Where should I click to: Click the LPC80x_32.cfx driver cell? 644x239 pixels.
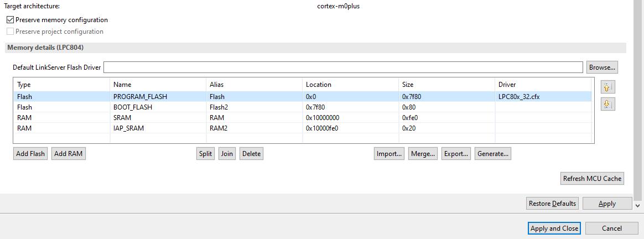click(543, 96)
